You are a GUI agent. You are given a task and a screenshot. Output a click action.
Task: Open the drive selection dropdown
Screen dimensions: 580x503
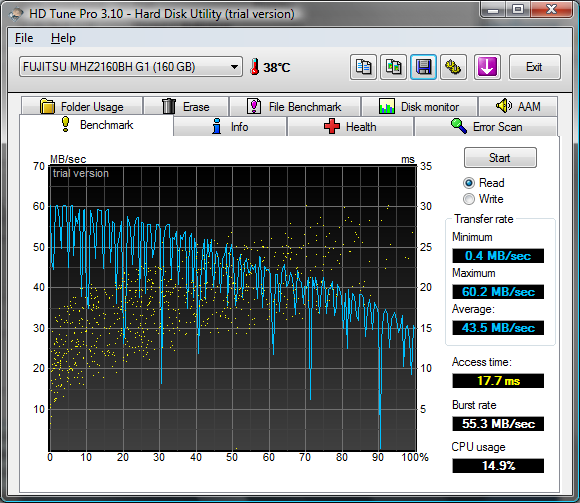(x=131, y=67)
